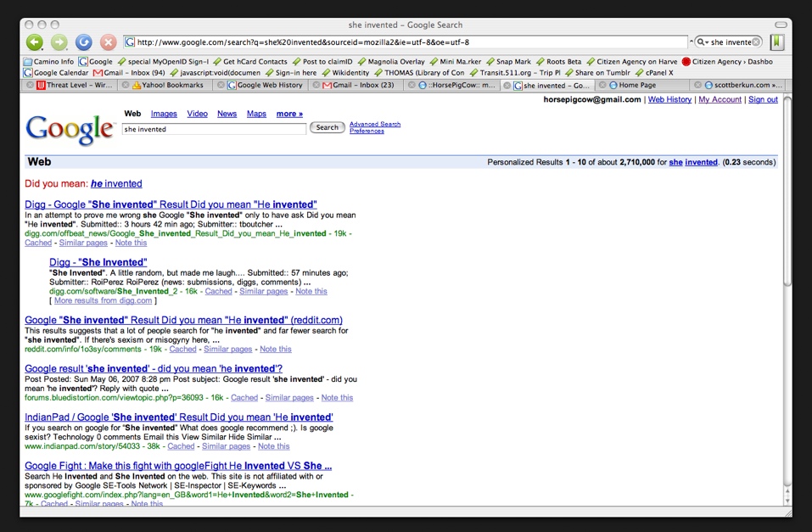Click the Google Search button
The width and height of the screenshot is (812, 532).
tap(327, 128)
